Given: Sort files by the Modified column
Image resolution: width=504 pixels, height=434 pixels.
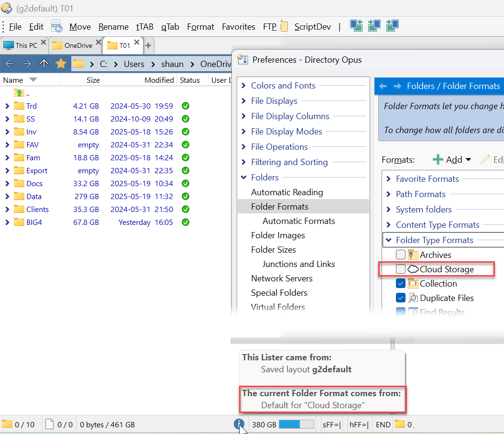Looking at the screenshot, I should [x=159, y=80].
